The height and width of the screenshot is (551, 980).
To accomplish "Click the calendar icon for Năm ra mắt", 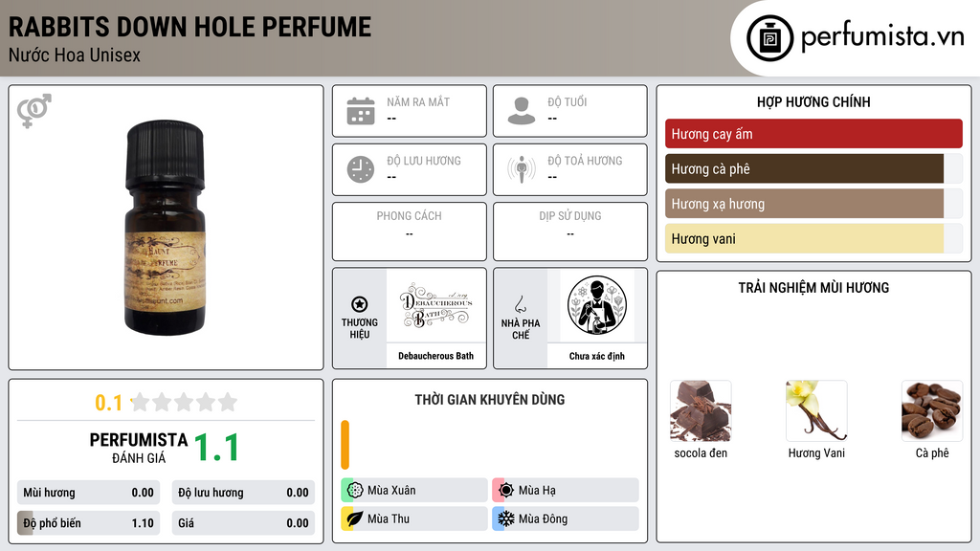I will [x=361, y=111].
